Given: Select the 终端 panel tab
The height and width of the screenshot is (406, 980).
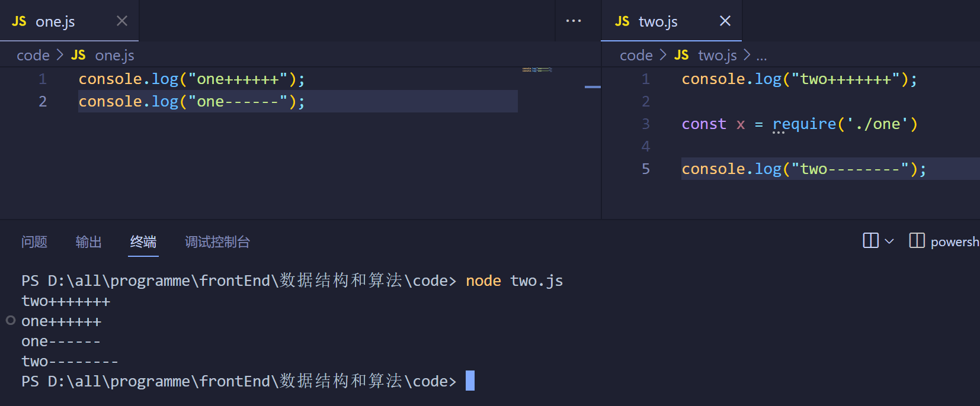Looking at the screenshot, I should (143, 242).
